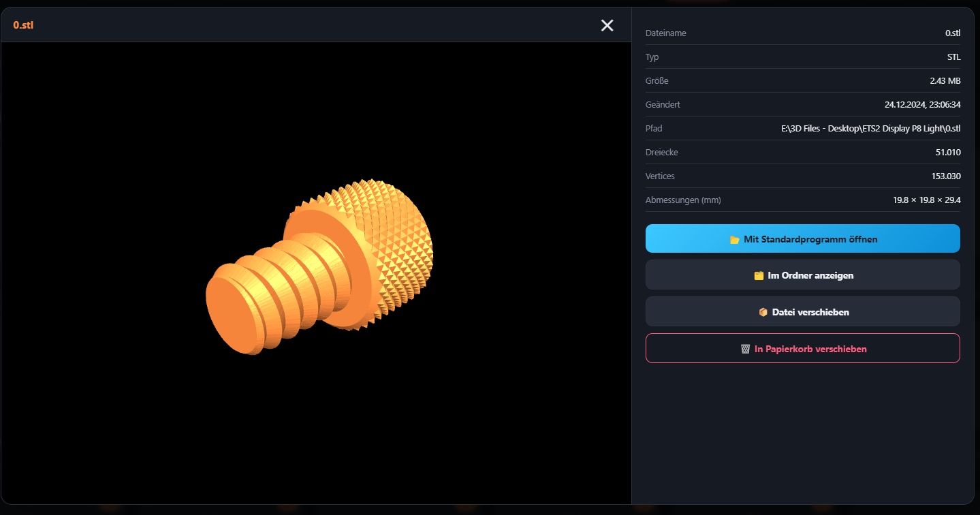Click the Dateiname label
The width and height of the screenshot is (980, 515).
point(665,33)
